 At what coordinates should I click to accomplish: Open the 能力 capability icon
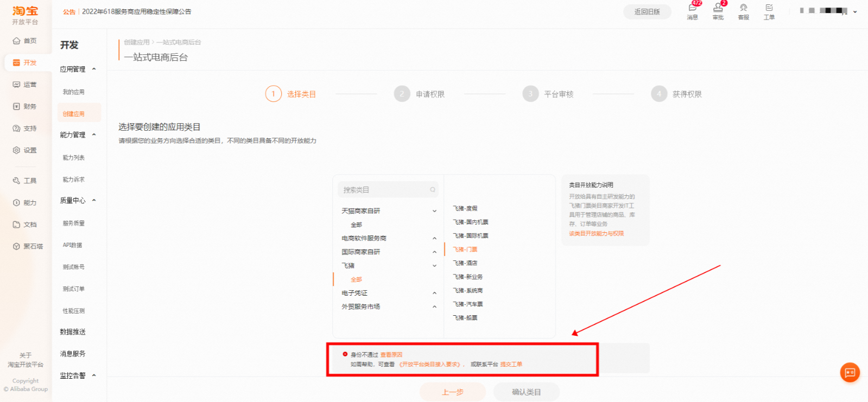point(16,202)
